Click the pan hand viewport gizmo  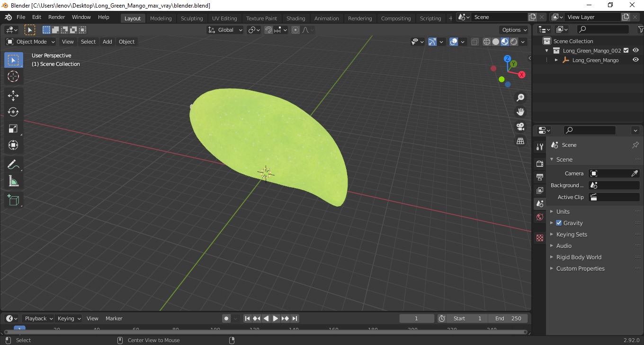point(520,112)
